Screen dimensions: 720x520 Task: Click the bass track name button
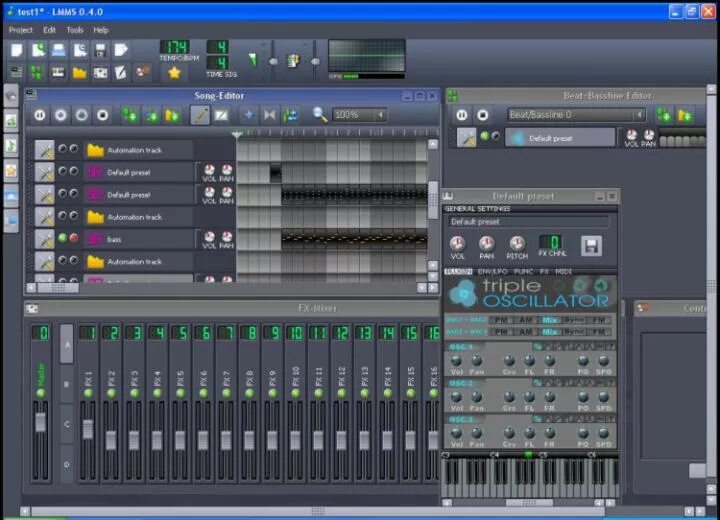click(138, 239)
